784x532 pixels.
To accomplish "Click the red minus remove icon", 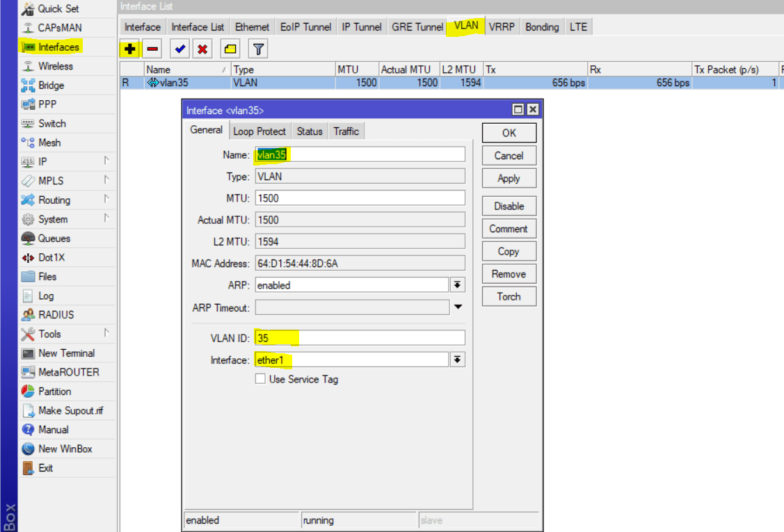I will click(152, 49).
